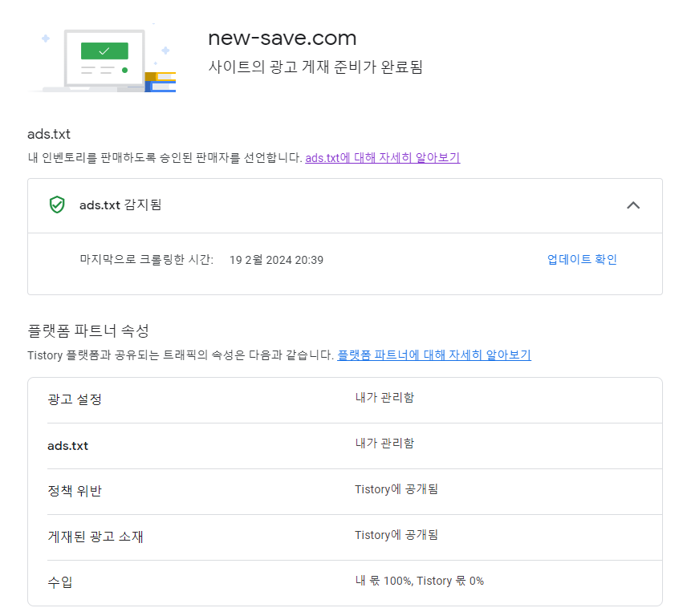The width and height of the screenshot is (679, 616).
Task: Select the new-save.com site title
Action: pos(283,38)
